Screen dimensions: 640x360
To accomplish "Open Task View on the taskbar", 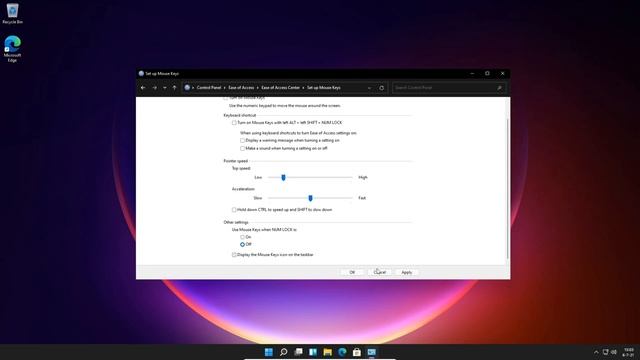I will tap(298, 352).
